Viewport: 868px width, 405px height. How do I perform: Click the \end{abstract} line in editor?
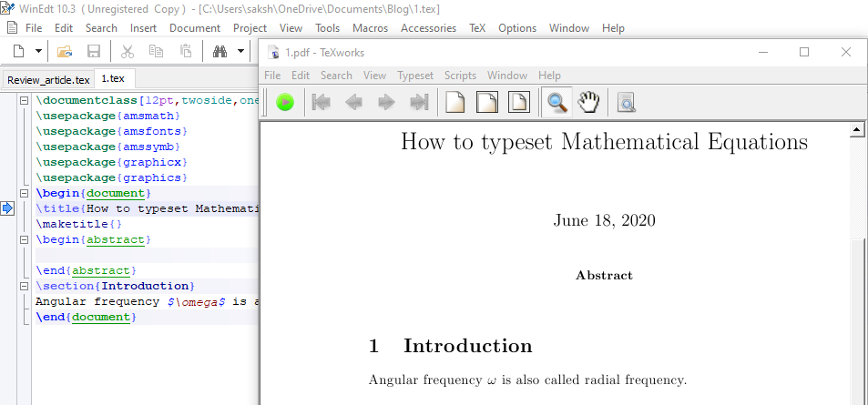point(86,270)
